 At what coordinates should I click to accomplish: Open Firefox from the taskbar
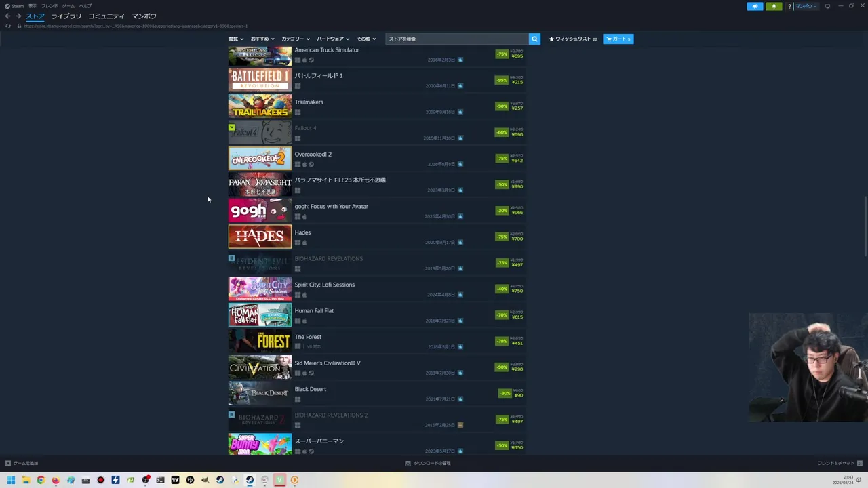point(56,480)
